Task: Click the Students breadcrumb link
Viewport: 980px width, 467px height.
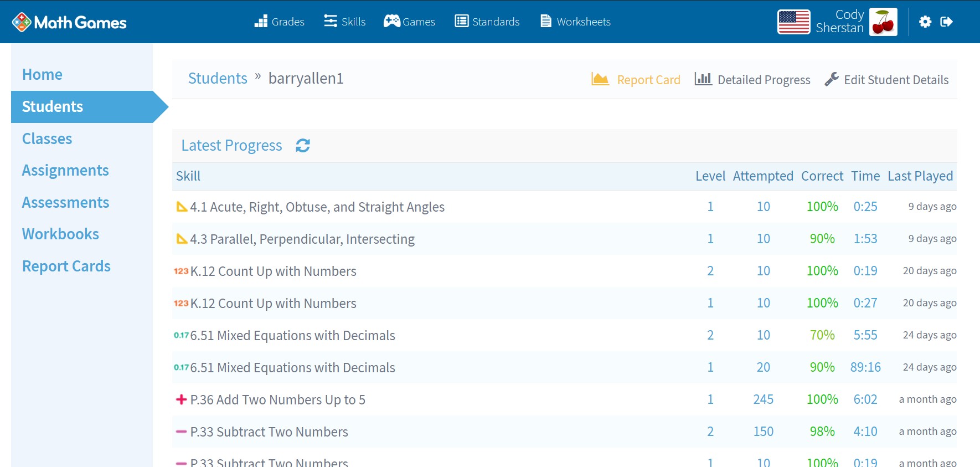Action: pos(218,79)
